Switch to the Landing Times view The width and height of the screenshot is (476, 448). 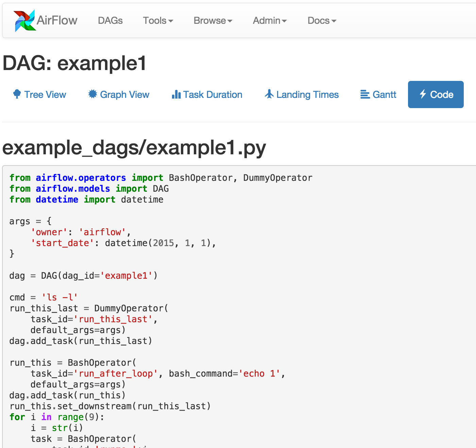point(307,94)
